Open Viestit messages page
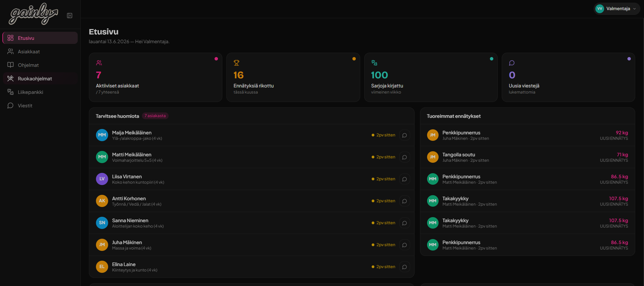The image size is (644, 286). (x=40, y=105)
